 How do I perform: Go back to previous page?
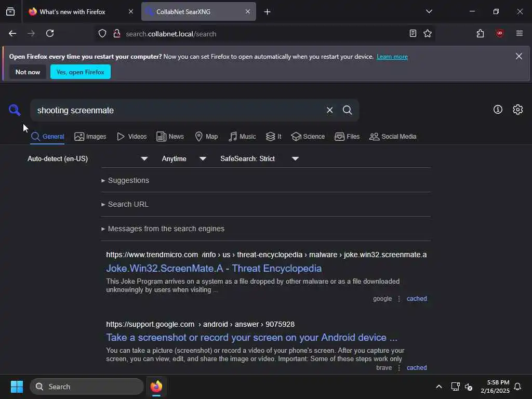click(x=12, y=33)
